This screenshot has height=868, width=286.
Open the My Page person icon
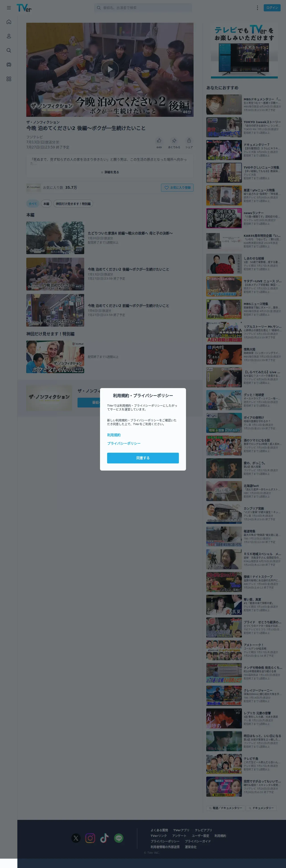tap(9, 36)
